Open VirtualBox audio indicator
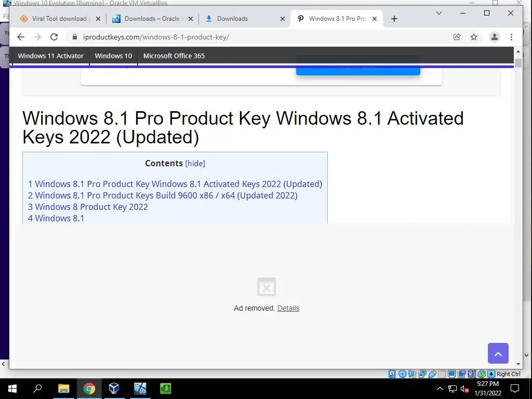Viewport: 532px width, 399px height. [x=412, y=374]
